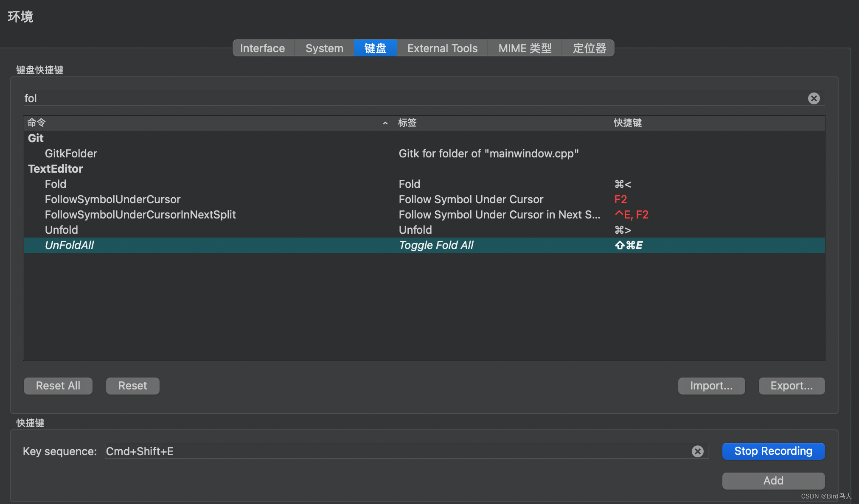Select the Unfold command row
Viewport: 859px width, 504px height.
(x=62, y=230)
